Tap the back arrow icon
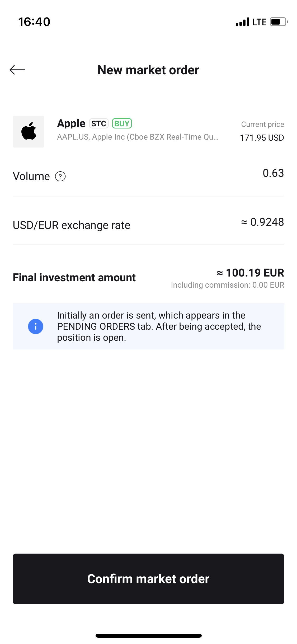 [x=17, y=70]
